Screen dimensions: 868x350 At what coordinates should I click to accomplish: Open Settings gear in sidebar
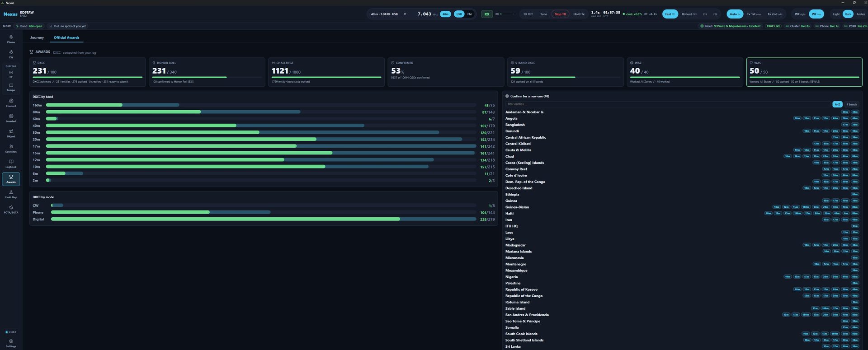[11, 343]
